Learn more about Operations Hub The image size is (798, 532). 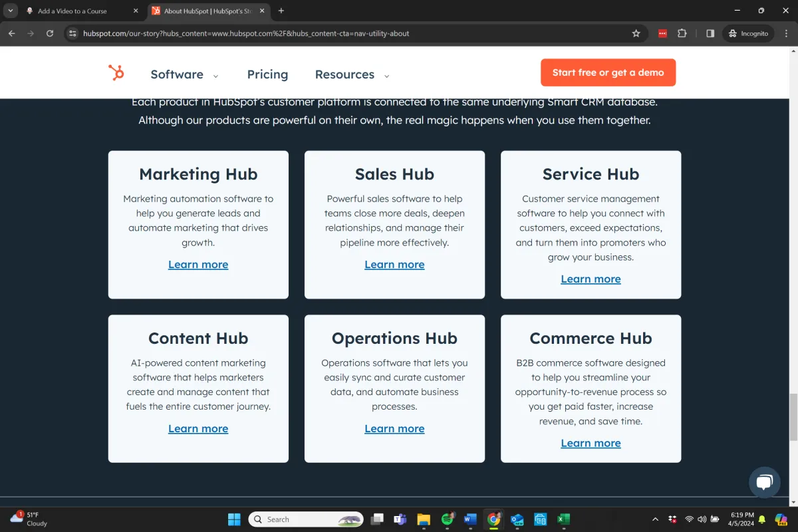(x=394, y=428)
